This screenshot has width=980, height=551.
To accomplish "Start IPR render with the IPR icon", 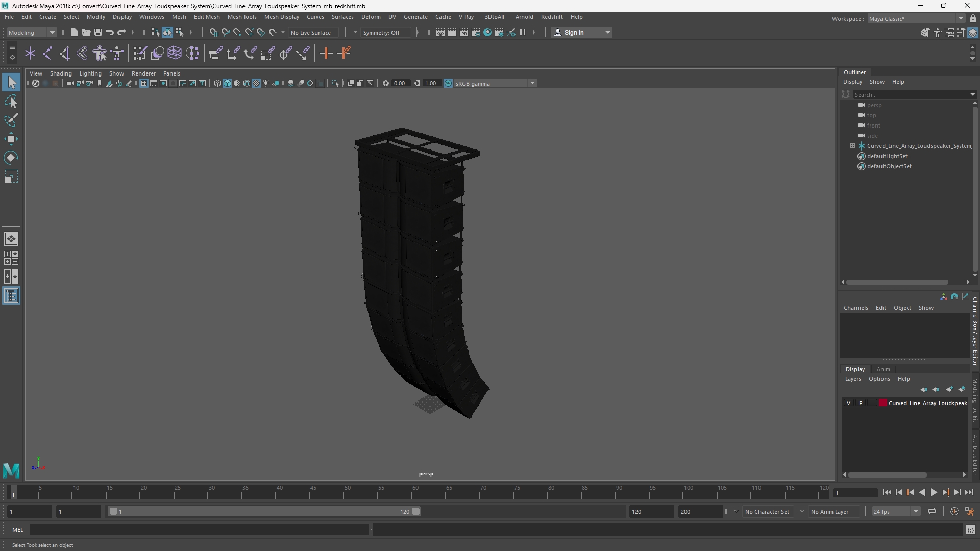I will click(464, 32).
